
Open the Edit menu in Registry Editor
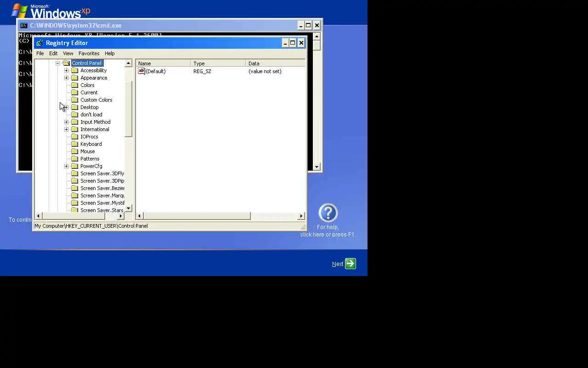click(53, 53)
